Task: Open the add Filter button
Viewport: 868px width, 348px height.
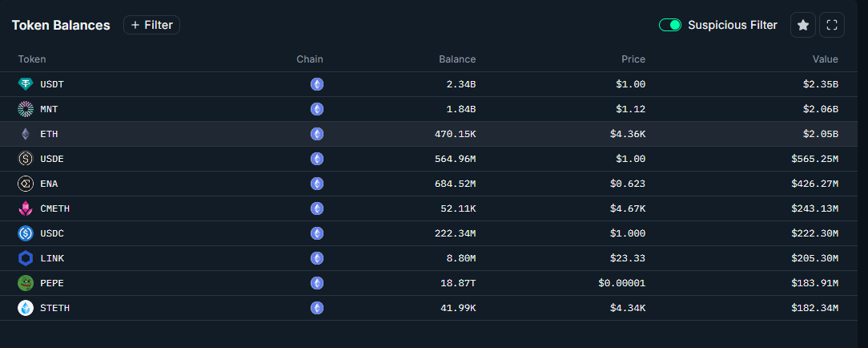Action: click(x=151, y=25)
